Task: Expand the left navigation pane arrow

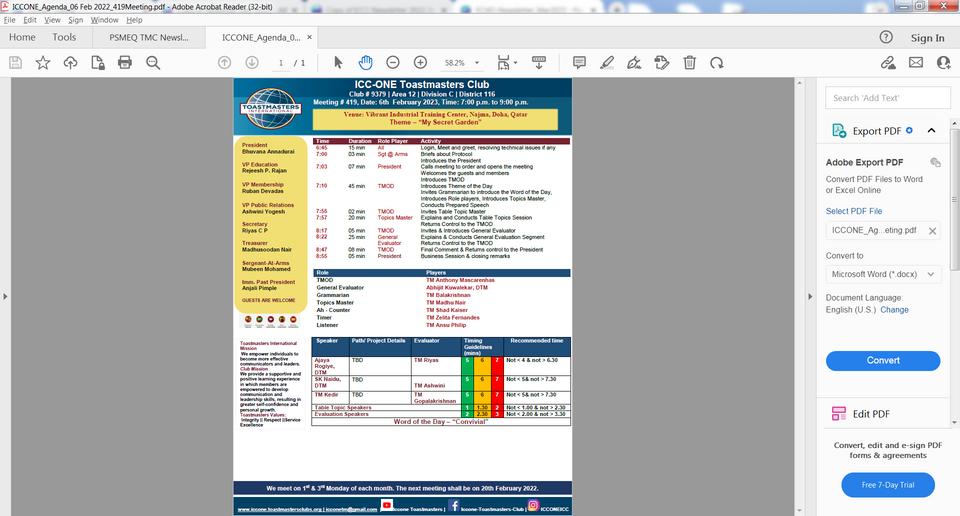Action: point(5,296)
